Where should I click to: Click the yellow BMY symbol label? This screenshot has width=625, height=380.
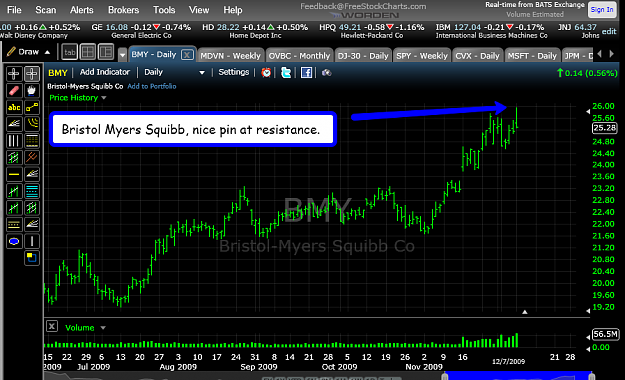coord(58,73)
